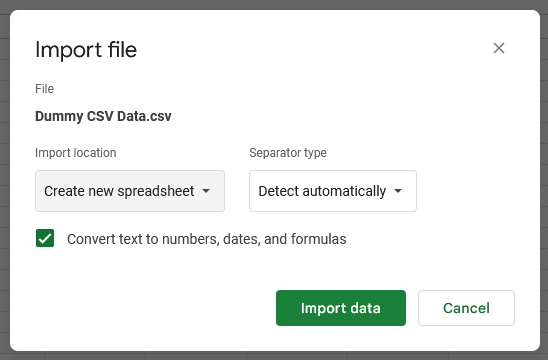The image size is (548, 360).
Task: Click the Separator type label
Action: pyautogui.click(x=288, y=153)
